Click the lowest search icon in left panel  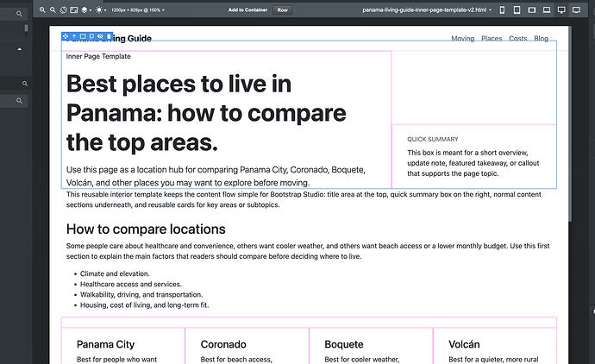19,101
